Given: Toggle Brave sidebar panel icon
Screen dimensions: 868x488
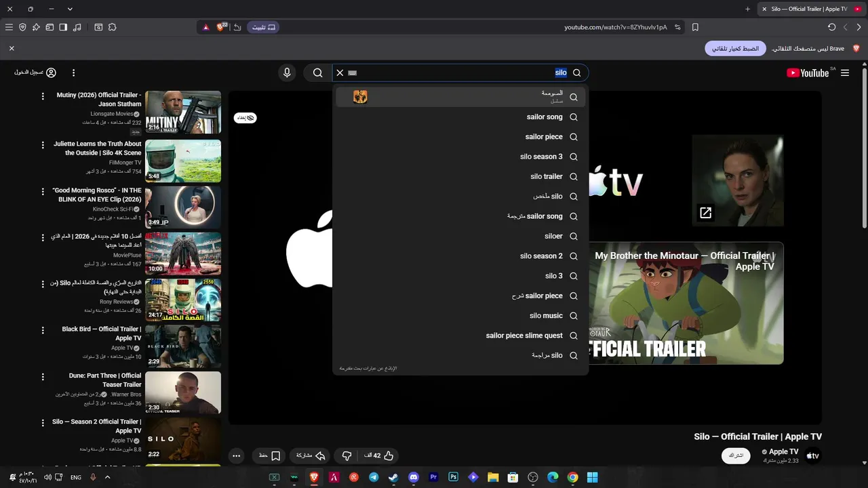Looking at the screenshot, I should pyautogui.click(x=63, y=27).
